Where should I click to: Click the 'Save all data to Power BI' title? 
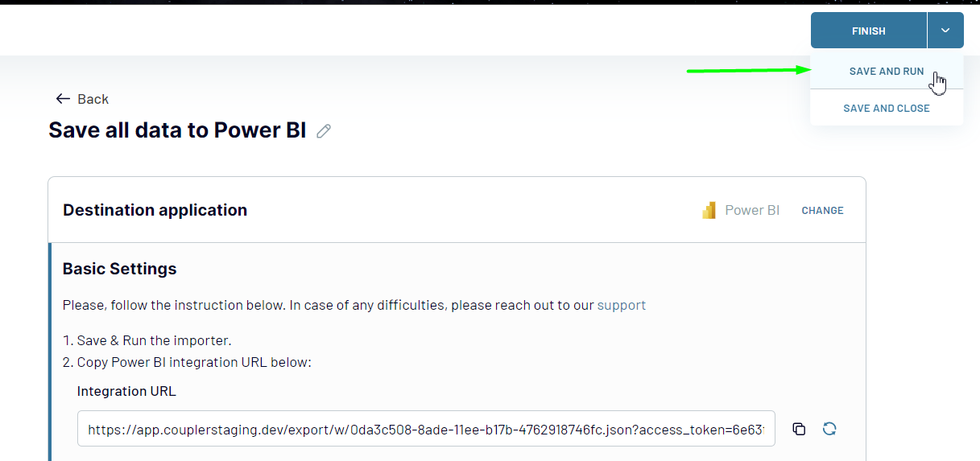pyautogui.click(x=177, y=130)
